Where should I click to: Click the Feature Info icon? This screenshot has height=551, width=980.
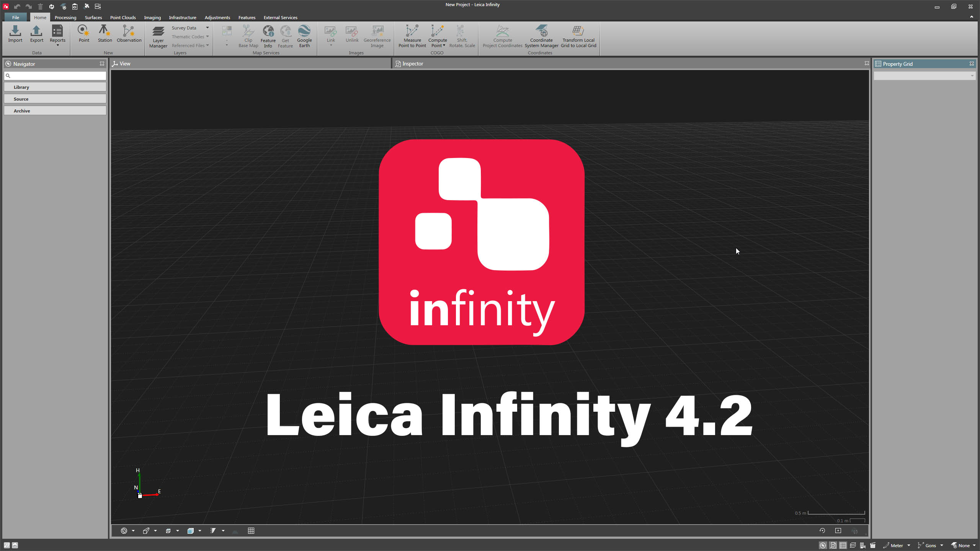(x=268, y=36)
